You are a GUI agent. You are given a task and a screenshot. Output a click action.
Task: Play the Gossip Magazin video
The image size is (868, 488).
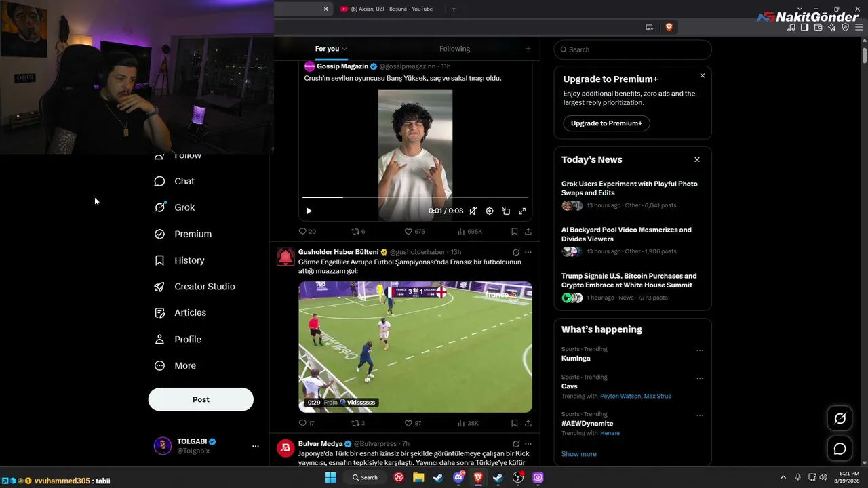click(309, 211)
